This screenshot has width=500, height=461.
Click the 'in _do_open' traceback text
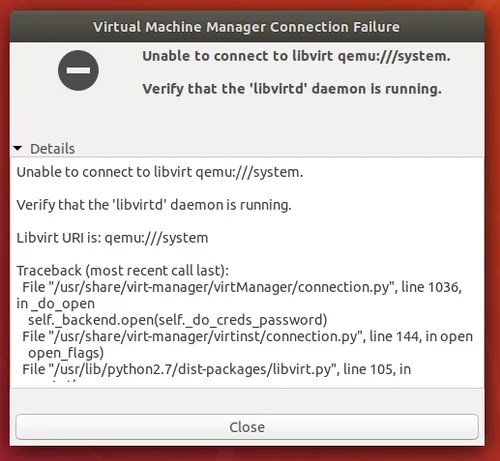(56, 304)
